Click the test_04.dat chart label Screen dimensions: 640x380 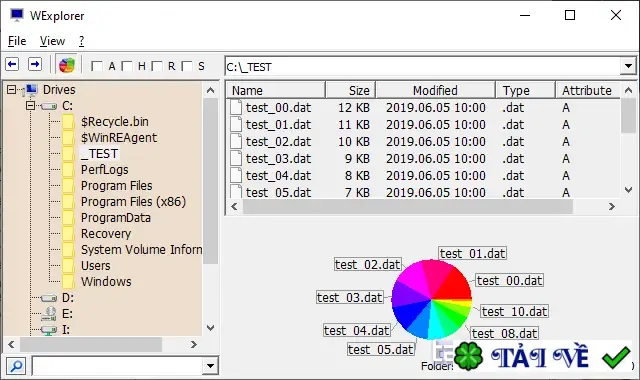(357, 330)
